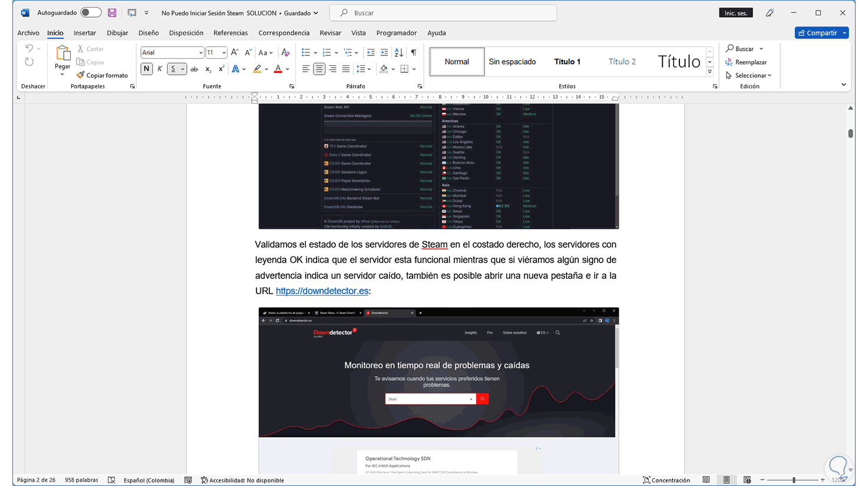868x486 pixels.
Task: Cut selection with Cortar
Action: pyautogui.click(x=90, y=49)
